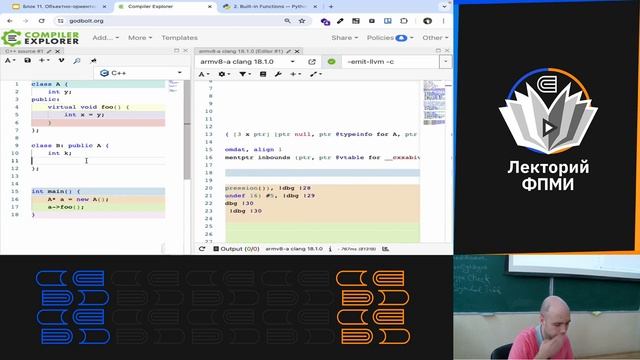Open compiler output font size menu
This screenshot has height=360, width=640.
(x=204, y=74)
